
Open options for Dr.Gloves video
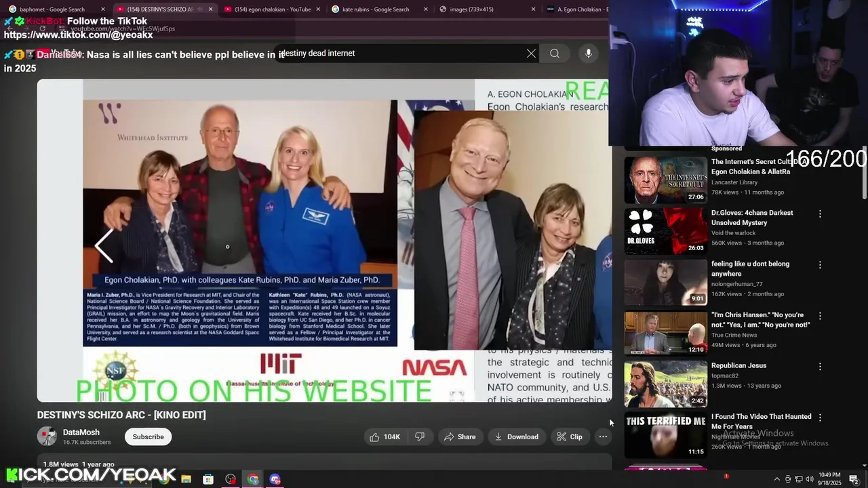(x=820, y=213)
